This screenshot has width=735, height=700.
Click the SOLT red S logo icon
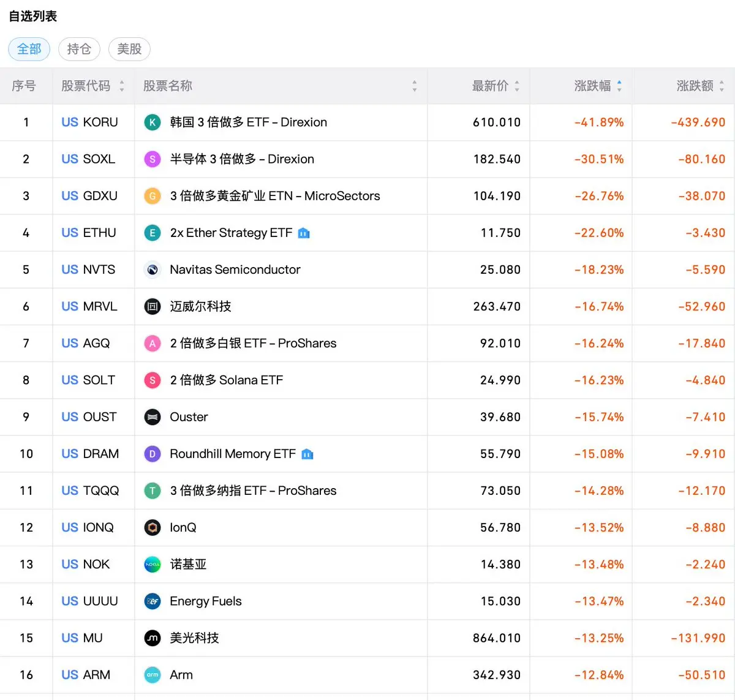(153, 380)
